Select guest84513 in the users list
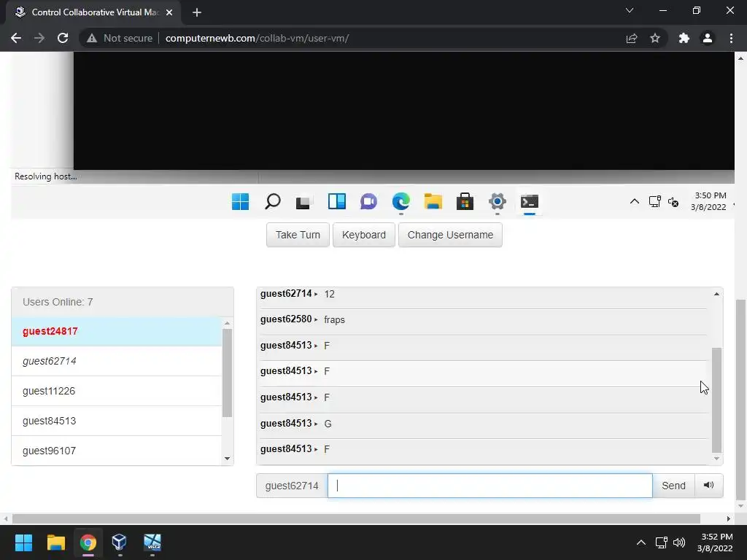The height and width of the screenshot is (560, 747). (117, 421)
